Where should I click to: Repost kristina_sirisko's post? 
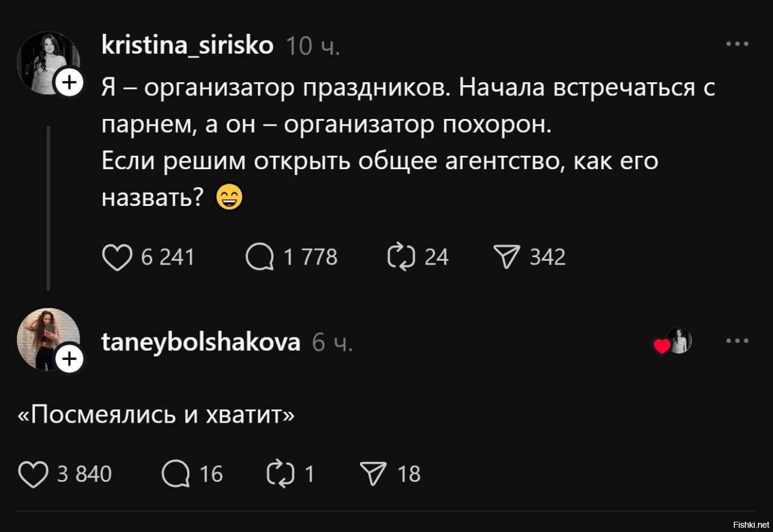point(401,258)
